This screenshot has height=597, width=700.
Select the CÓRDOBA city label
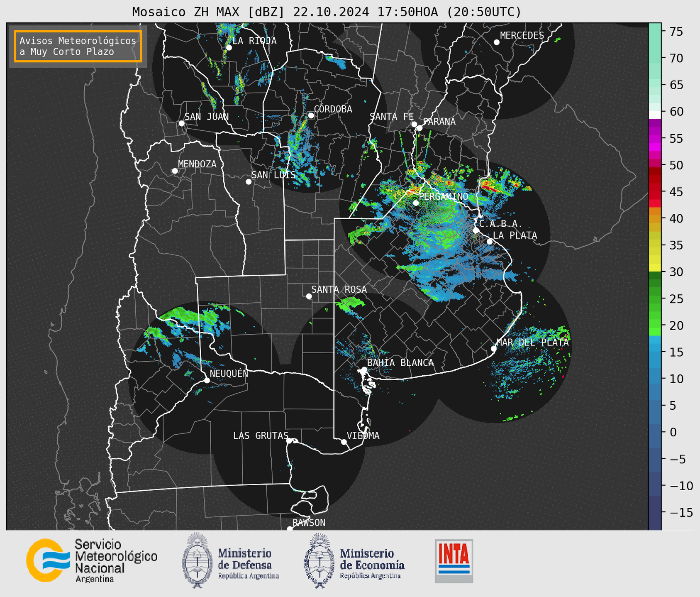coord(333,109)
